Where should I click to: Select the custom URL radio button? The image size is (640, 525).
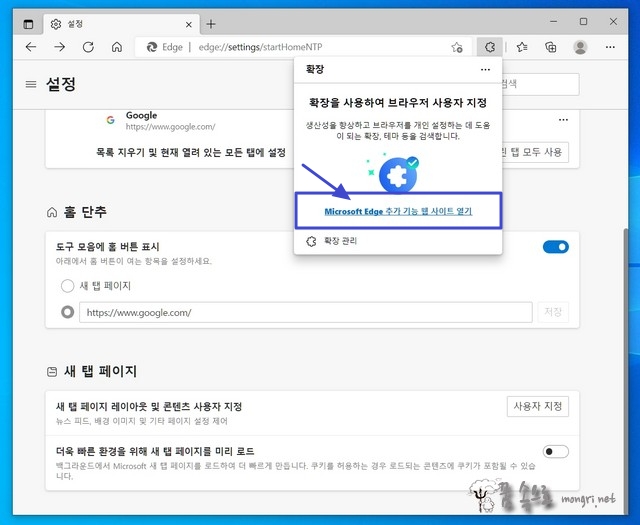tap(67, 312)
